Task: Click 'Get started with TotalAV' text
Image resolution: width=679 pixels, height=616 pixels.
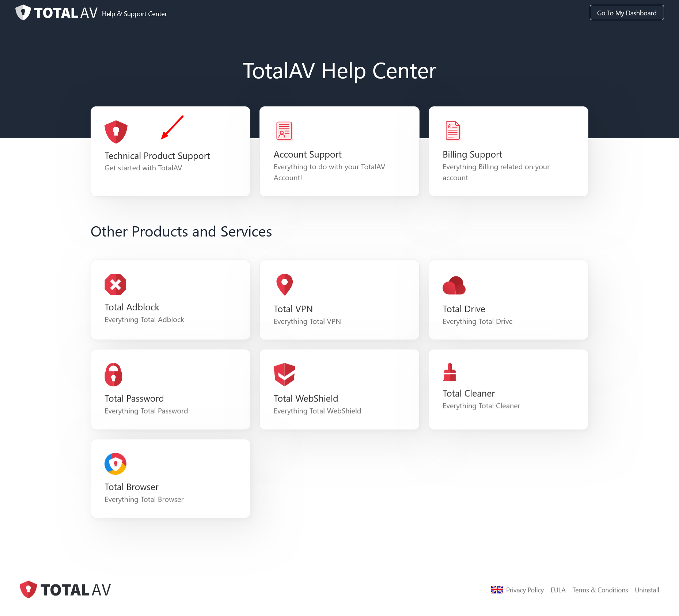Action: click(143, 168)
